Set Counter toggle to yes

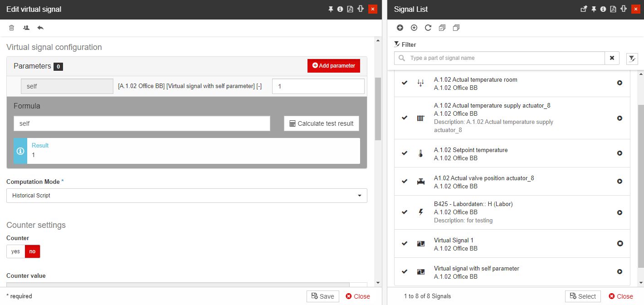16,251
